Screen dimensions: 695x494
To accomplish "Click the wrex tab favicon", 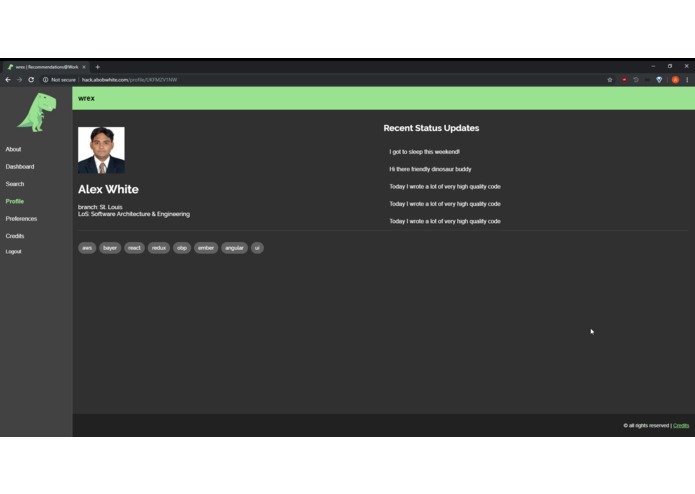I will (x=10, y=67).
